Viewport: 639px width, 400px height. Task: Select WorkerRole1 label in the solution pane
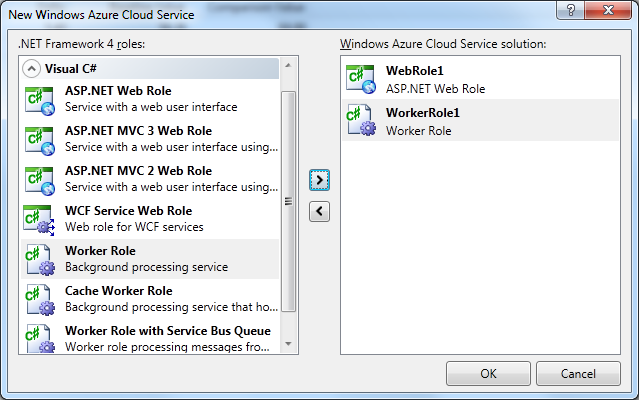423,112
